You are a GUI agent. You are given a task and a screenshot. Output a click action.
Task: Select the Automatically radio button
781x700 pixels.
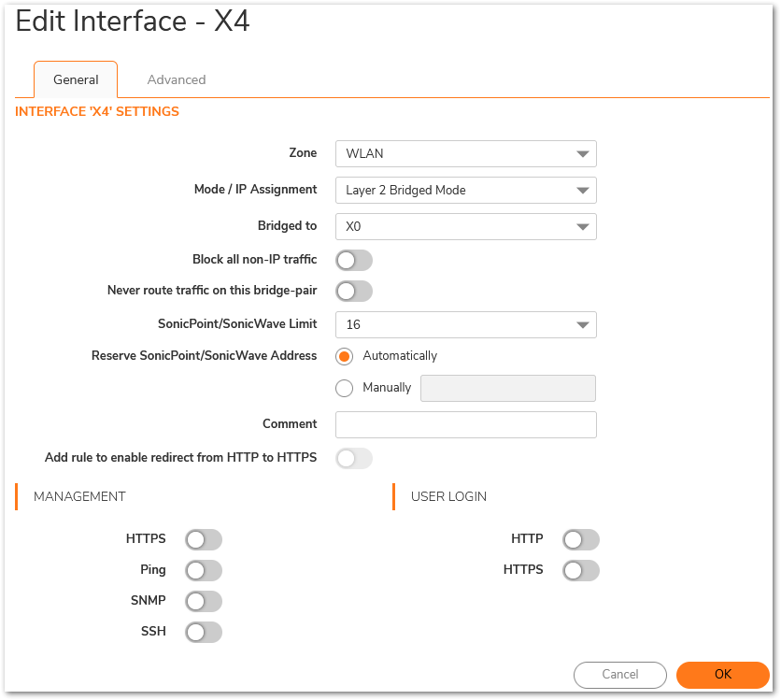click(x=344, y=356)
